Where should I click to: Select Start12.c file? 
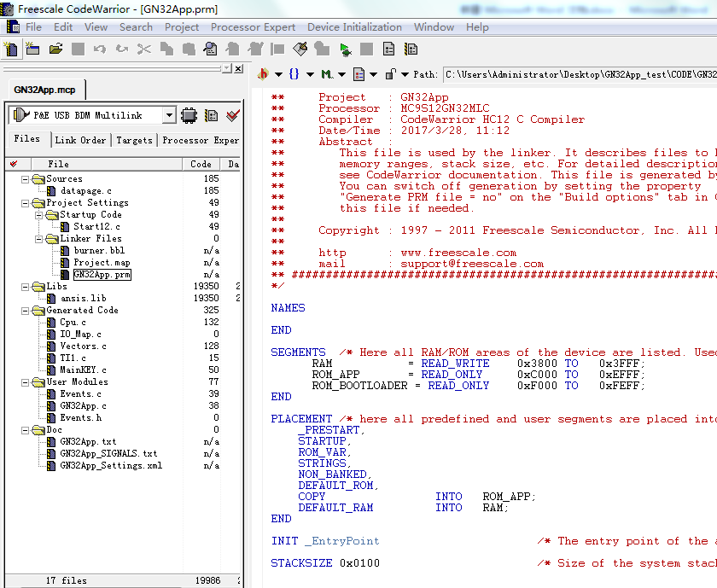[97, 226]
